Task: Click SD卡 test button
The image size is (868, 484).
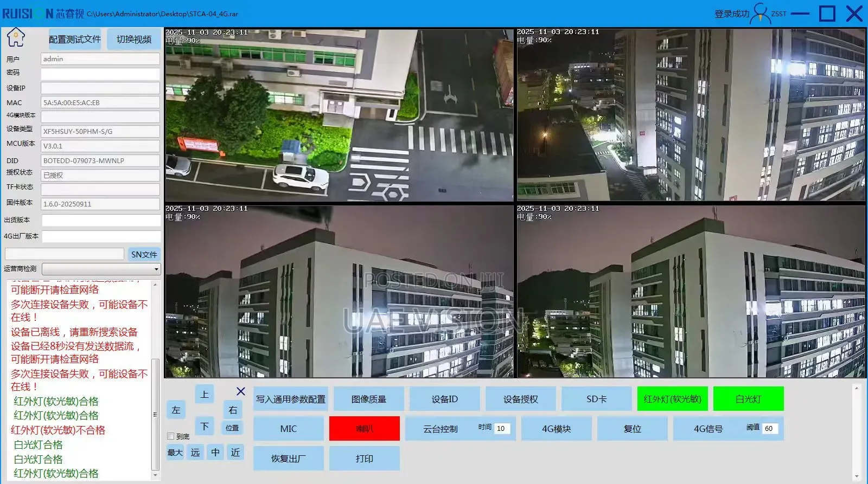Action: [x=597, y=399]
